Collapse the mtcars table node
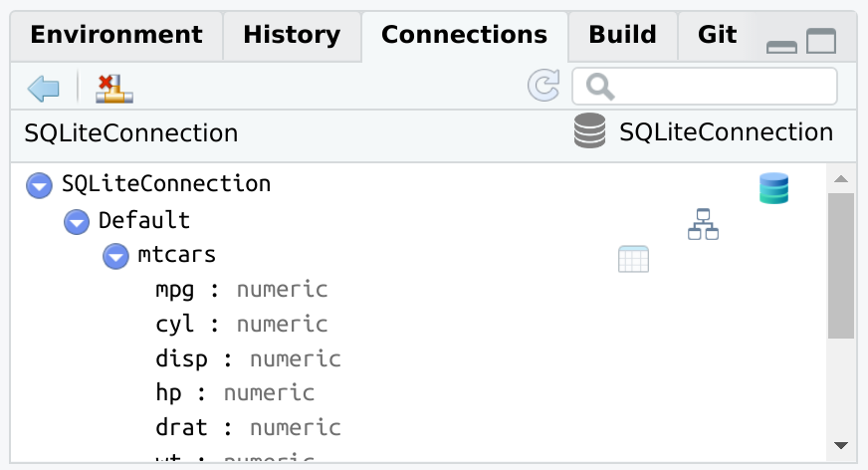 point(115,256)
